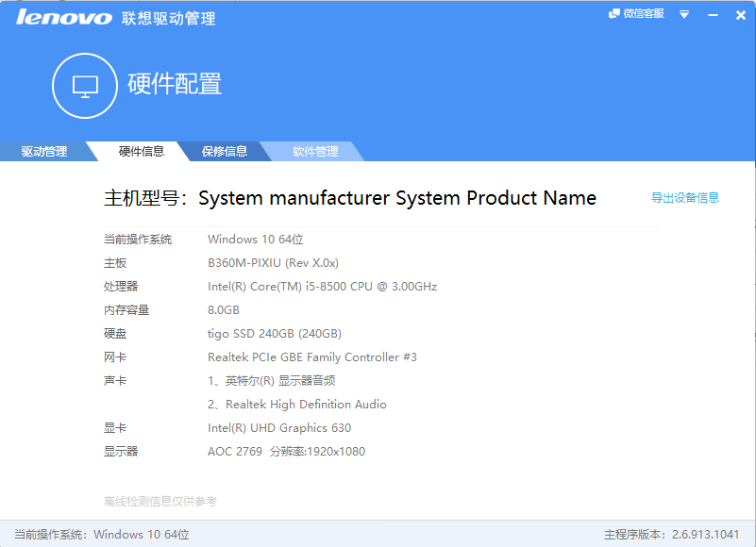Click the 处理器 row label

point(121,287)
